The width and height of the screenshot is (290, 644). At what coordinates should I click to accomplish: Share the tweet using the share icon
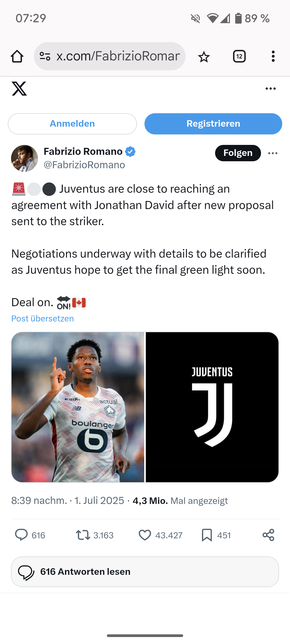pos(268,535)
